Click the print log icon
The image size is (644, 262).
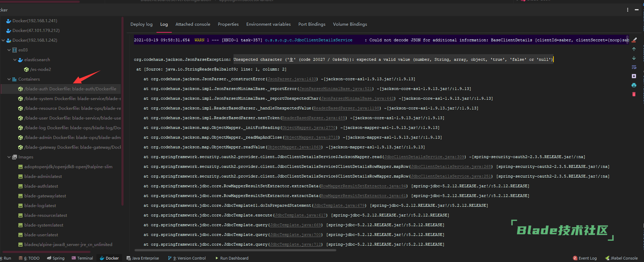pos(634,85)
